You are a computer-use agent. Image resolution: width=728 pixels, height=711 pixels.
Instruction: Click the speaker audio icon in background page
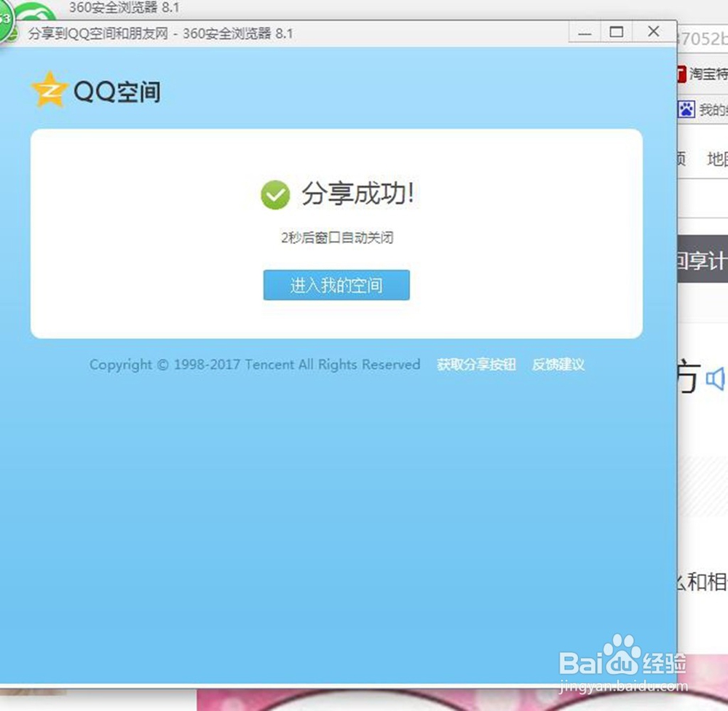tap(715, 379)
